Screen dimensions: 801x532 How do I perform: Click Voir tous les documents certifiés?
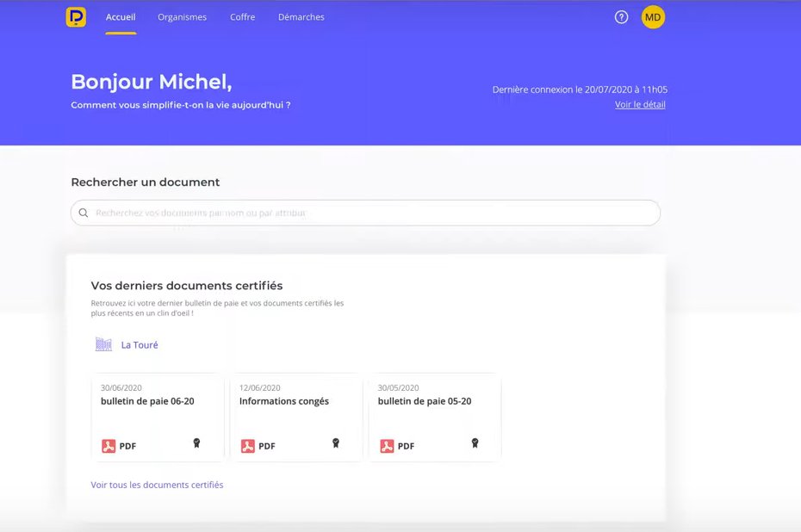(x=157, y=485)
